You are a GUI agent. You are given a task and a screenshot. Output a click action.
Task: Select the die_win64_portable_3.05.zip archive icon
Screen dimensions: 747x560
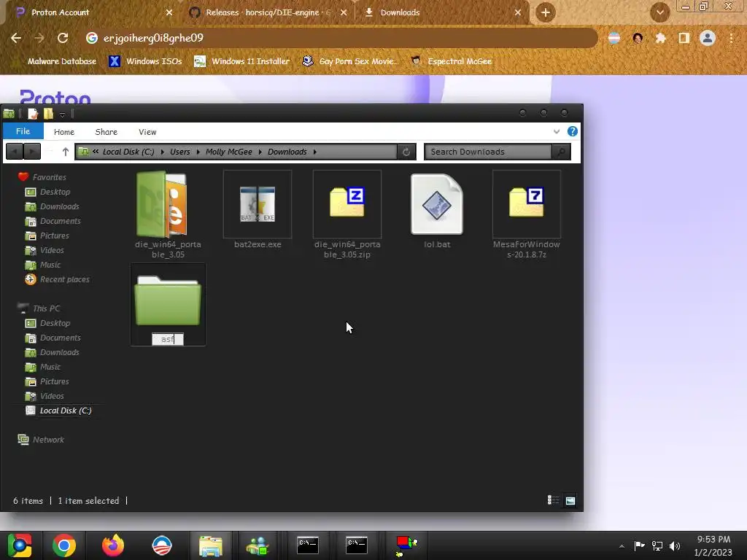(347, 203)
